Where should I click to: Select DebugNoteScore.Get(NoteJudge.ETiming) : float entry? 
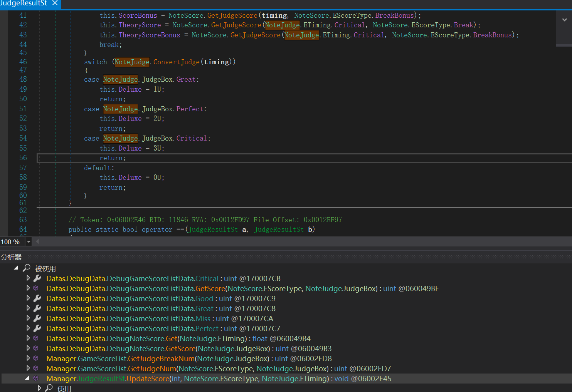[178, 338]
